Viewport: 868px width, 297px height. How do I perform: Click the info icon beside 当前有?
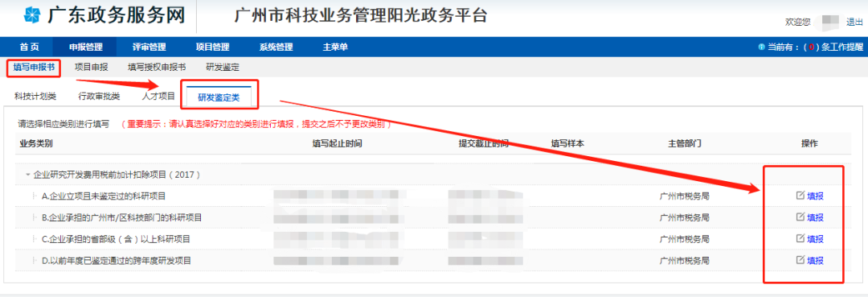pos(762,47)
